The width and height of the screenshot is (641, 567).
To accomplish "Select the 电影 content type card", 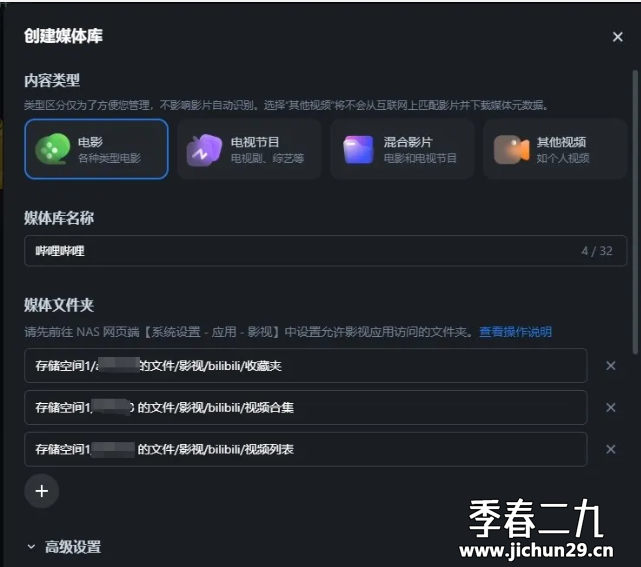I will coord(96,149).
